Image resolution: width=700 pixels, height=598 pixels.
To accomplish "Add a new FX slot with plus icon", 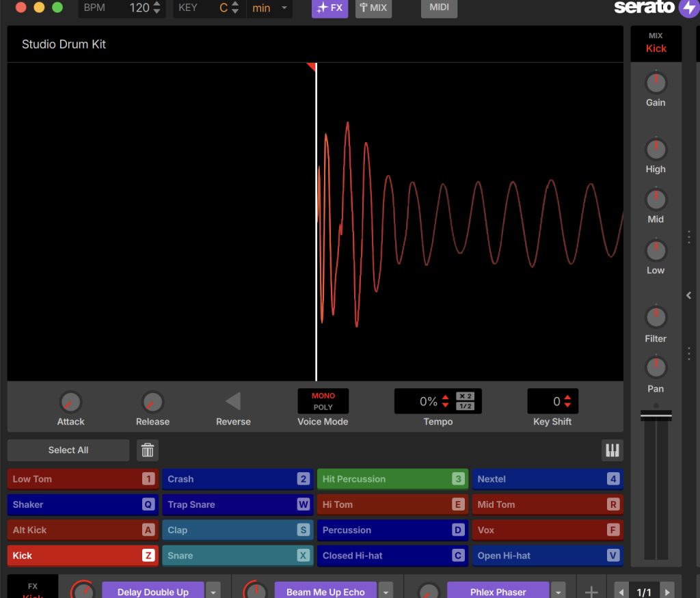I will 592,592.
